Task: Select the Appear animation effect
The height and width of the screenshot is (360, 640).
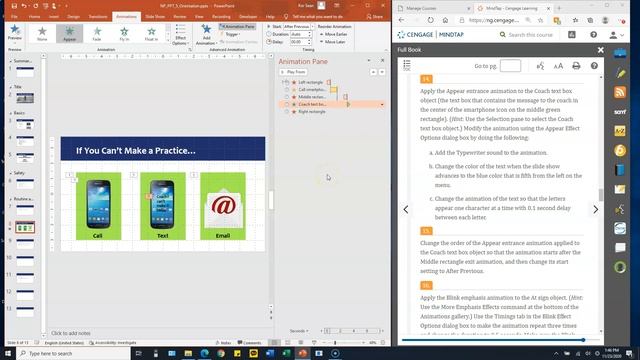Action: (x=69, y=33)
